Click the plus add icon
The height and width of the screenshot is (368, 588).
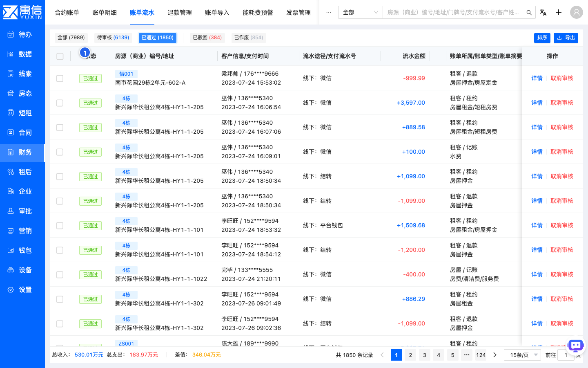pyautogui.click(x=559, y=12)
